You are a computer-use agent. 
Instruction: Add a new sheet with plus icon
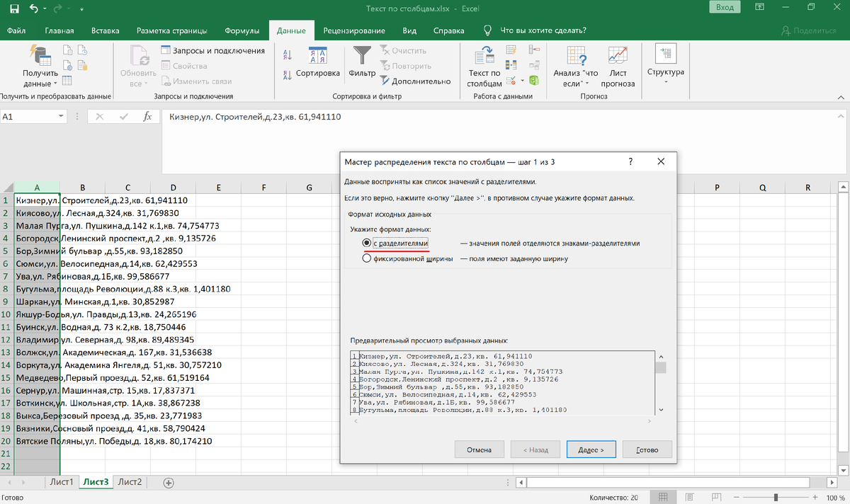(169, 483)
